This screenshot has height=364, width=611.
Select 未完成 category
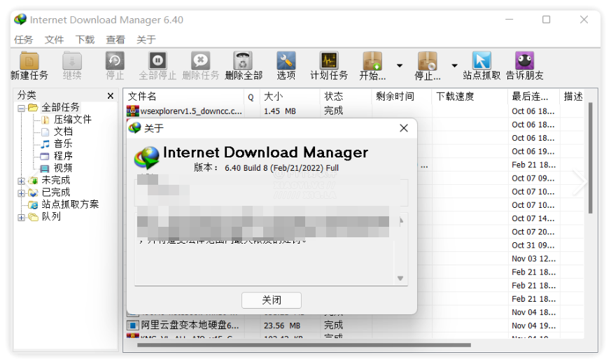[x=56, y=180]
